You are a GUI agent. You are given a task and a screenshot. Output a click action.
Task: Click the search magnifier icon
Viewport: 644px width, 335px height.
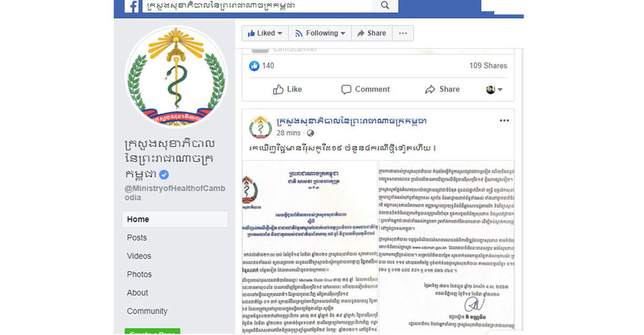(x=385, y=5)
